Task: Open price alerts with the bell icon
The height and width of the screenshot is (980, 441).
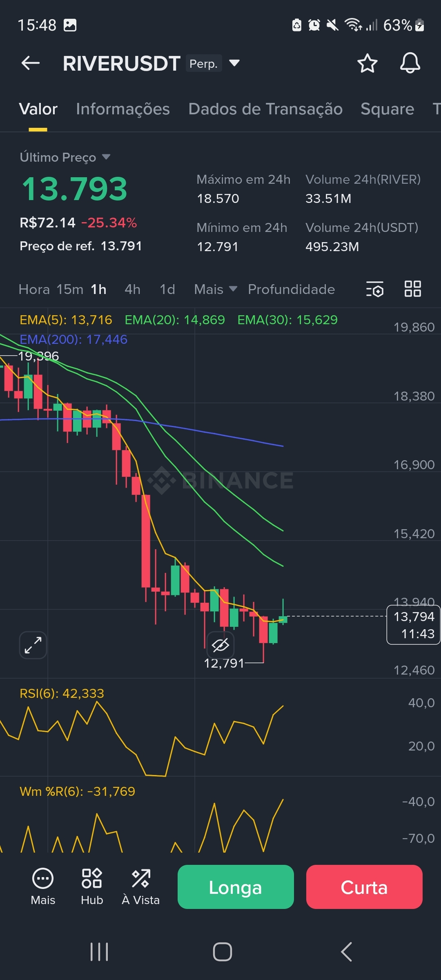Action: [x=410, y=63]
